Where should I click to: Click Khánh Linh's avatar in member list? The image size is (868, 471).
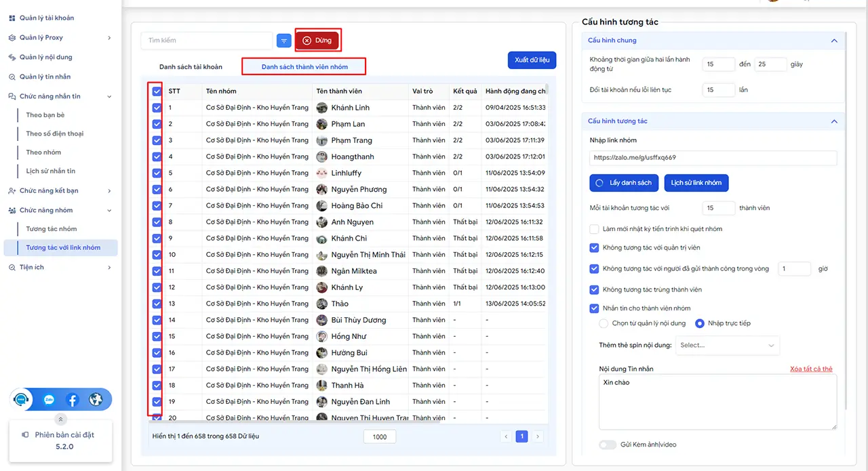coord(322,108)
